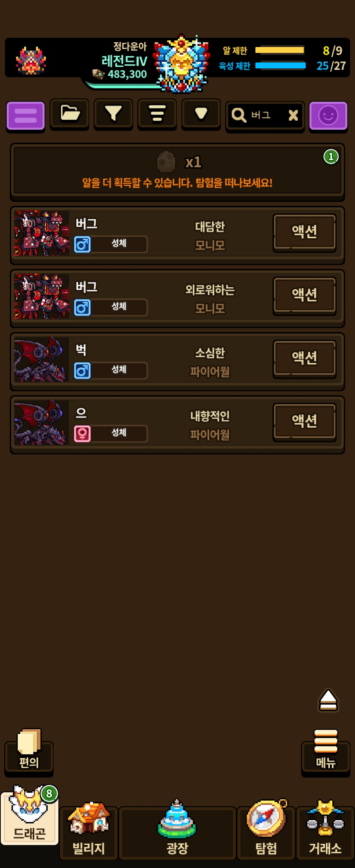Viewport: 355px width, 868px height.
Task: Open 액션 menu for 소심한 파이어월
Action: [304, 359]
